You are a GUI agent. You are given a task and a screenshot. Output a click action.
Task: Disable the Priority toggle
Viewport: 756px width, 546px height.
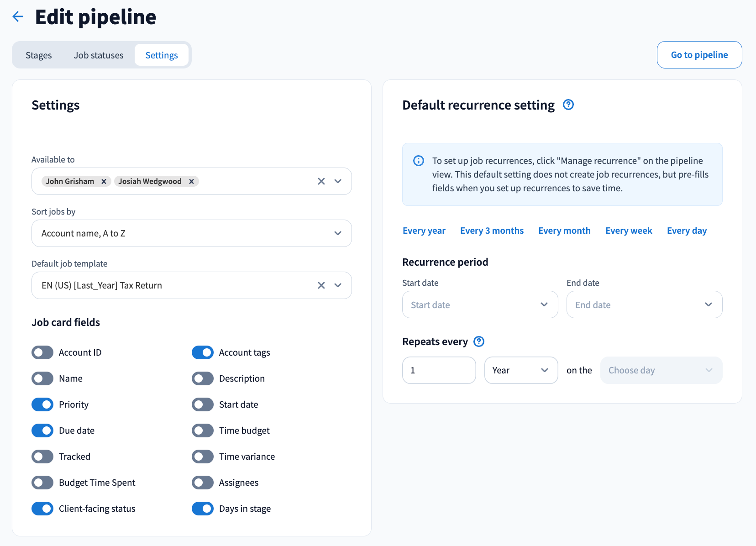[42, 404]
